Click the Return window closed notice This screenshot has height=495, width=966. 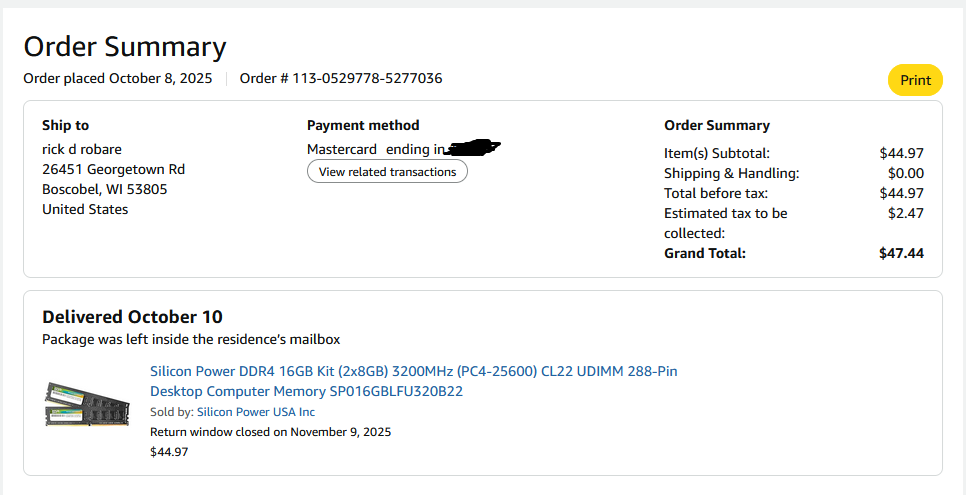tap(270, 432)
